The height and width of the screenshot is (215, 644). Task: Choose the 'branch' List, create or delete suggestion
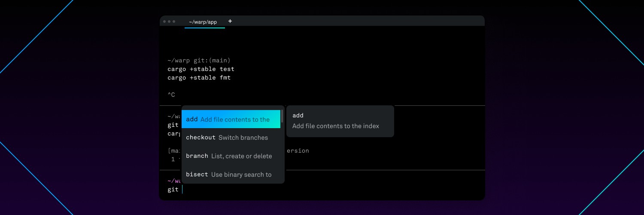coord(231,156)
